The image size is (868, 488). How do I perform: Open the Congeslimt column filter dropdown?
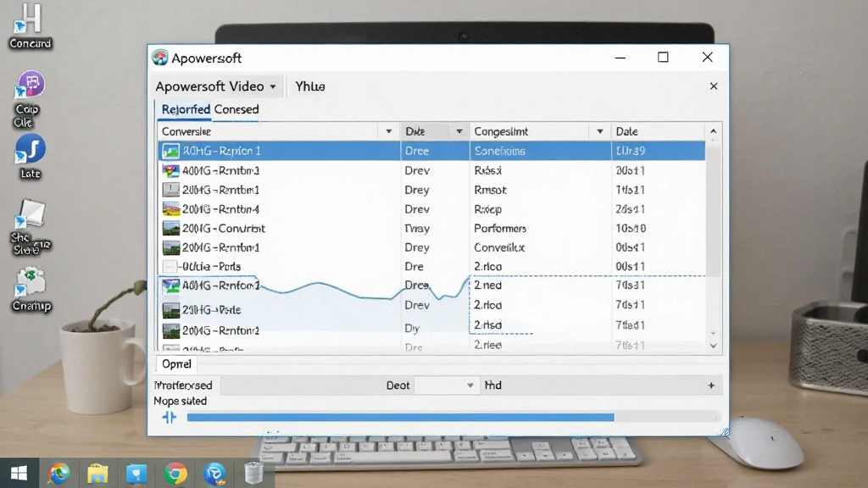click(x=599, y=131)
